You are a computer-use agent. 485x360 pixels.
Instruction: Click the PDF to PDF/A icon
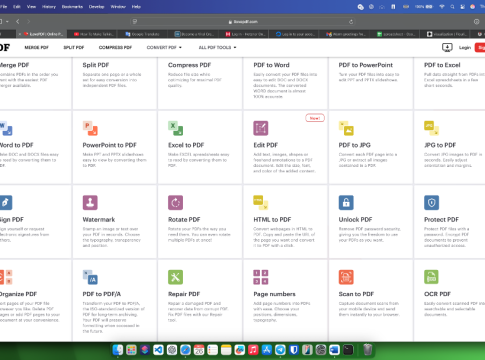point(90,277)
